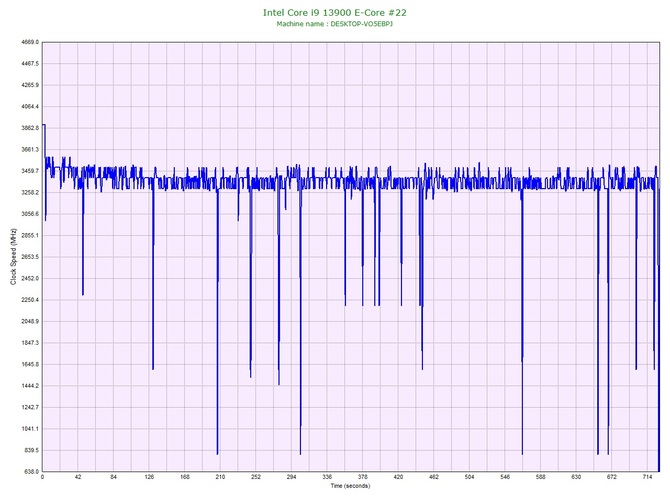Image resolution: width=670 pixels, height=503 pixels.
Task: Click the 84 x-axis tick label
Action: pos(113,477)
